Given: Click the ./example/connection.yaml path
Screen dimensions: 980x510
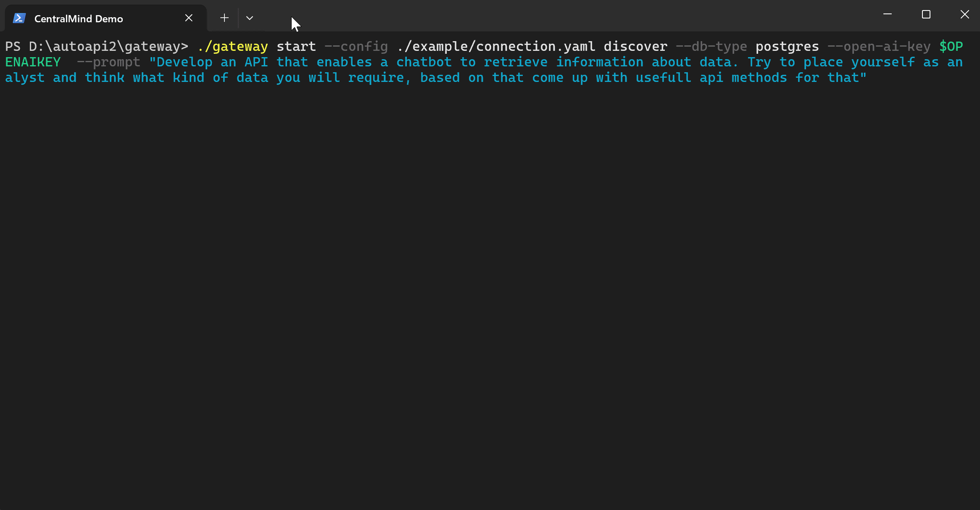Looking at the screenshot, I should 496,47.
